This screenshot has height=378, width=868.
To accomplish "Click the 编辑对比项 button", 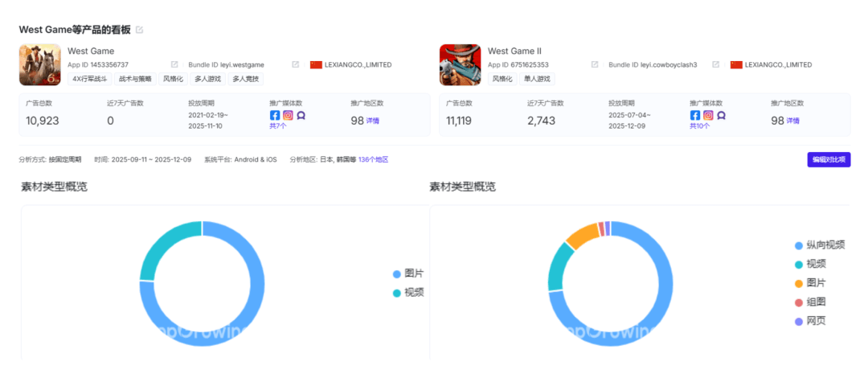I will coord(829,159).
